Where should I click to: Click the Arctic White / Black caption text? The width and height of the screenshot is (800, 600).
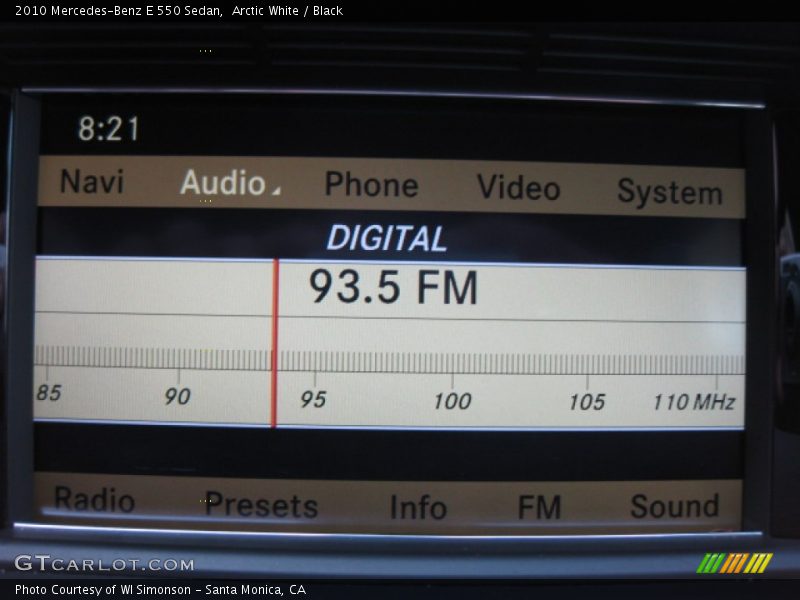(287, 11)
